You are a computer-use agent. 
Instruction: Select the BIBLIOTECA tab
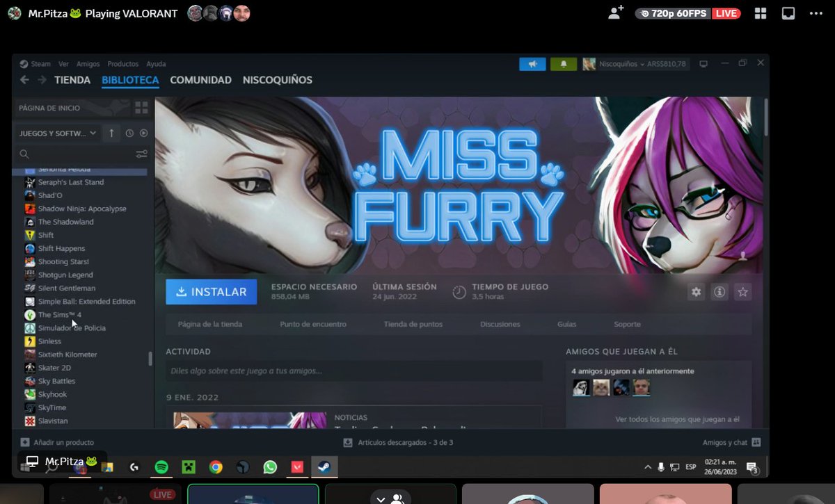point(130,80)
